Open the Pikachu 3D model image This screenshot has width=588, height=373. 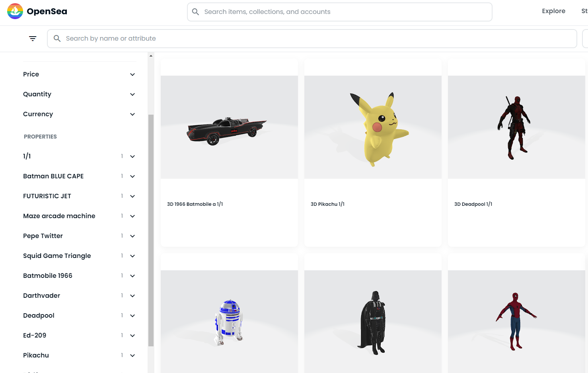tap(373, 127)
